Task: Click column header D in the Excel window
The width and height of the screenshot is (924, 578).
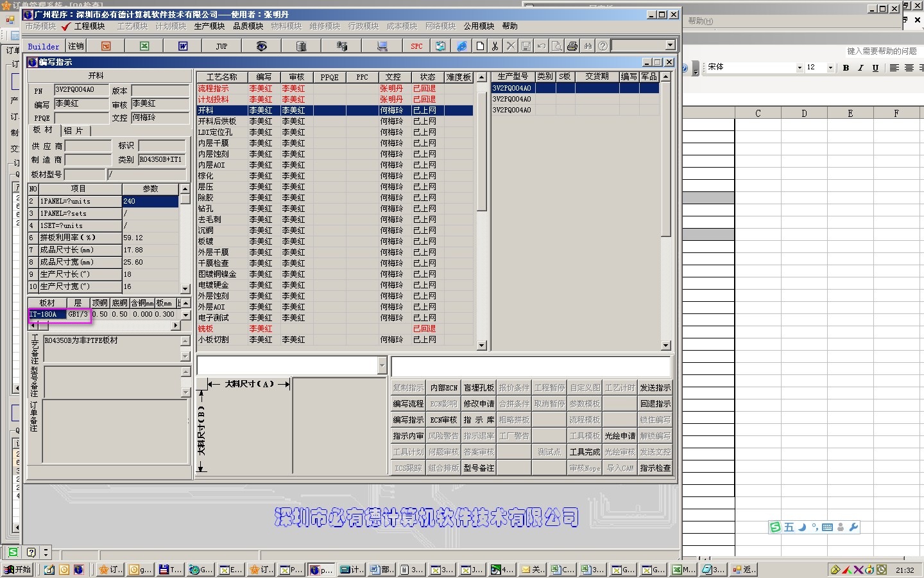Action: pos(804,113)
